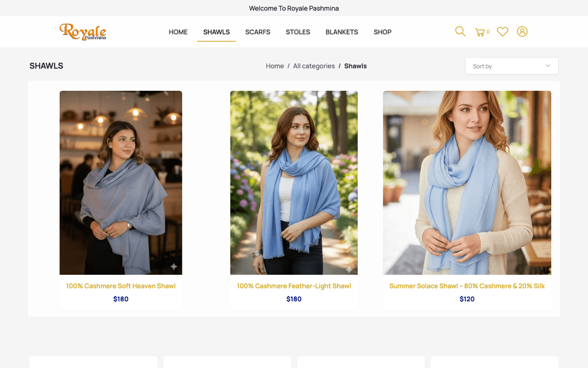Open the SCARFS menu item
The image size is (588, 368).
(x=258, y=32)
